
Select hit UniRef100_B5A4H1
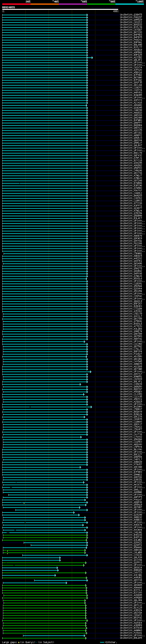click(131, 547)
